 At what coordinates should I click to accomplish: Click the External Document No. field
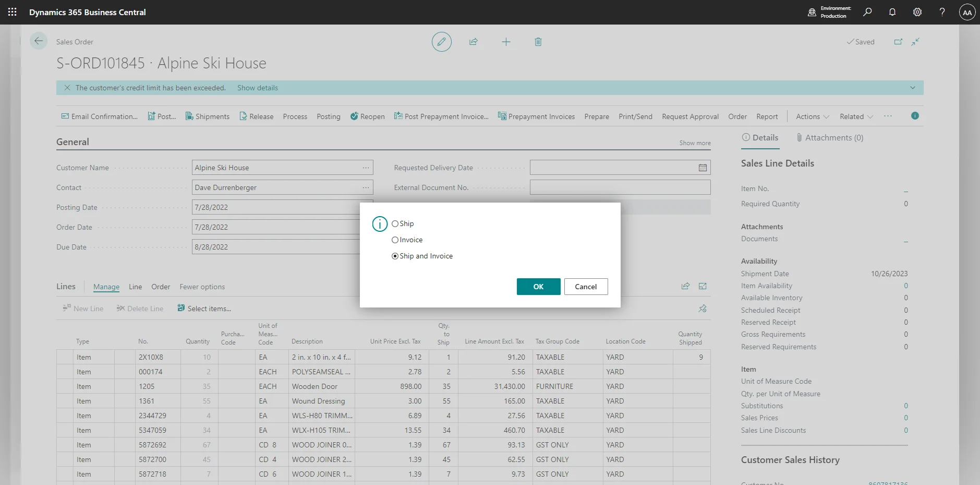[x=620, y=187]
